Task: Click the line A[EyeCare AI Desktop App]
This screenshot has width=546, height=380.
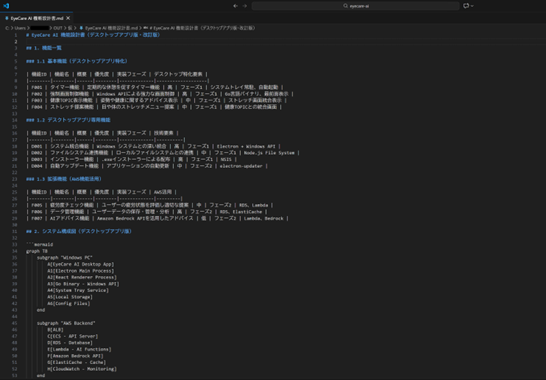Action: (x=81, y=264)
